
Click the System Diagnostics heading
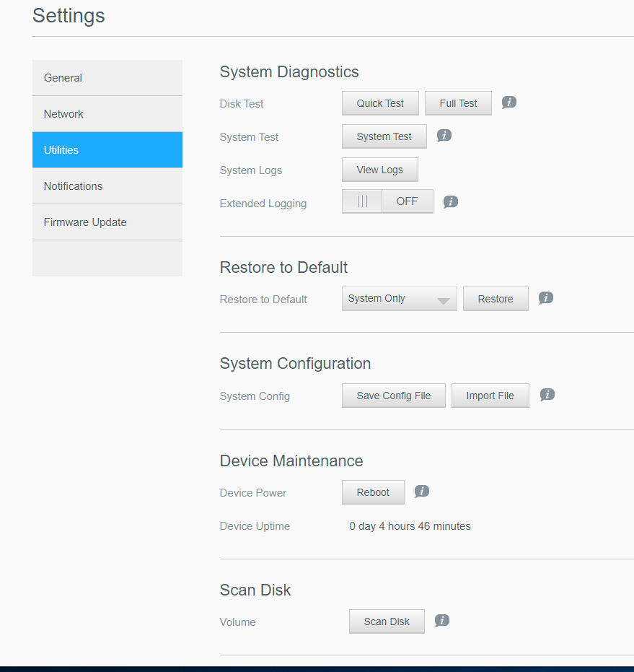click(x=289, y=72)
